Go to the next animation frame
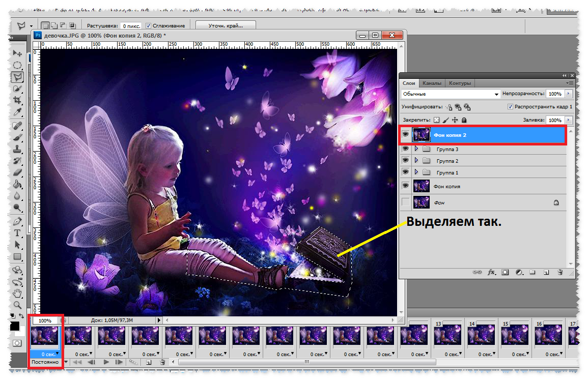Image resolution: width=588 pixels, height=381 pixels. pos(119,362)
